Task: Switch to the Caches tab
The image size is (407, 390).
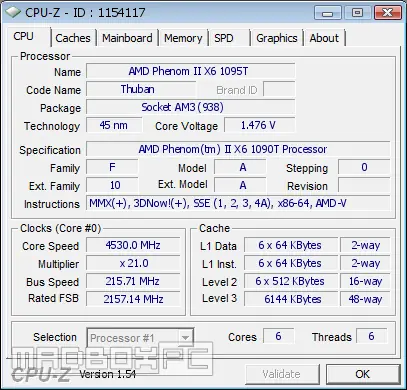Action: pyautogui.click(x=73, y=38)
